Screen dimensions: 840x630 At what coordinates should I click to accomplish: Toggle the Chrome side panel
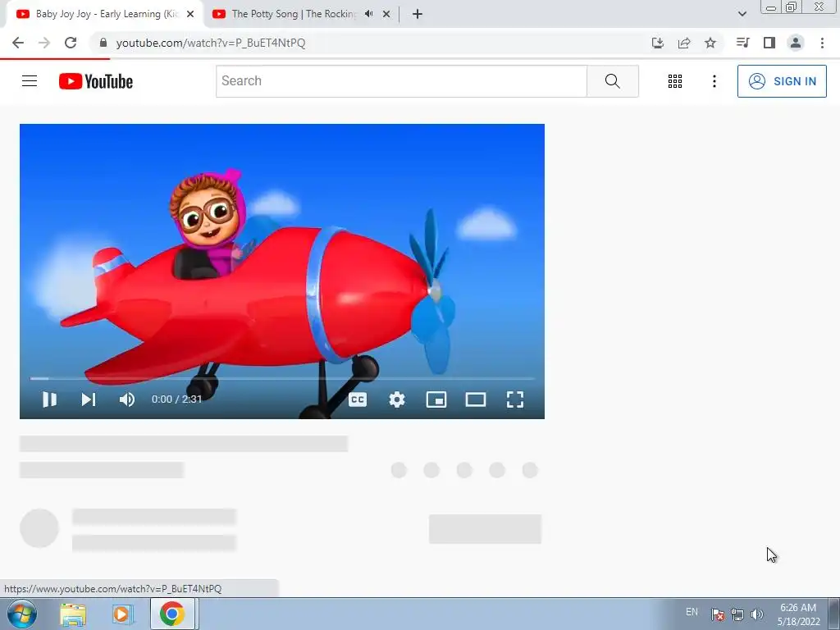769,43
